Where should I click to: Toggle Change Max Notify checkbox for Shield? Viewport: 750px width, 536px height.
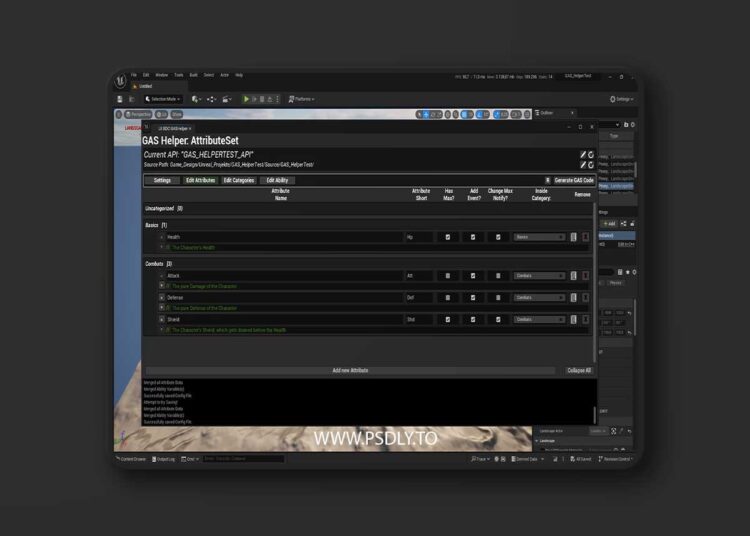click(499, 319)
